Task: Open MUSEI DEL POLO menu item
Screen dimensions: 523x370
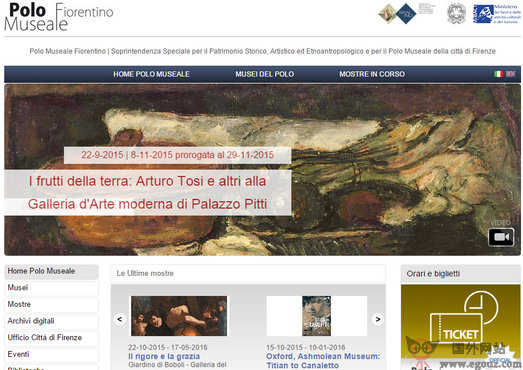Action: coord(265,74)
